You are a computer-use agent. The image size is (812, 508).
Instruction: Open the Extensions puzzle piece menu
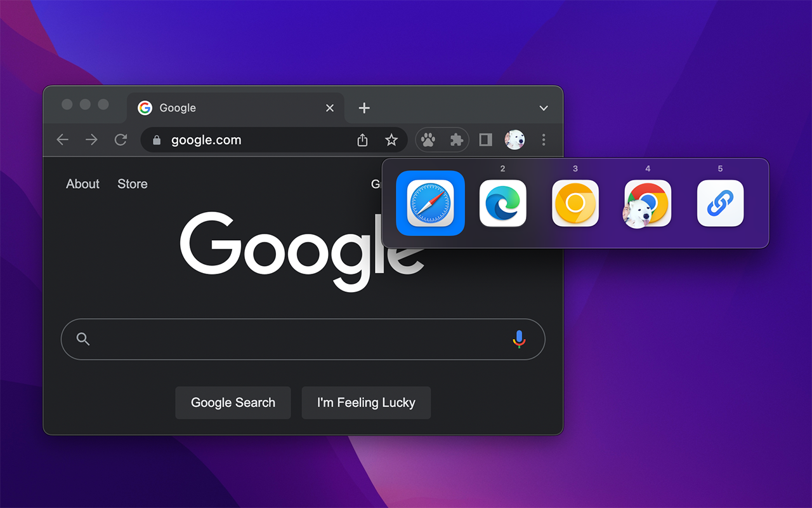456,140
